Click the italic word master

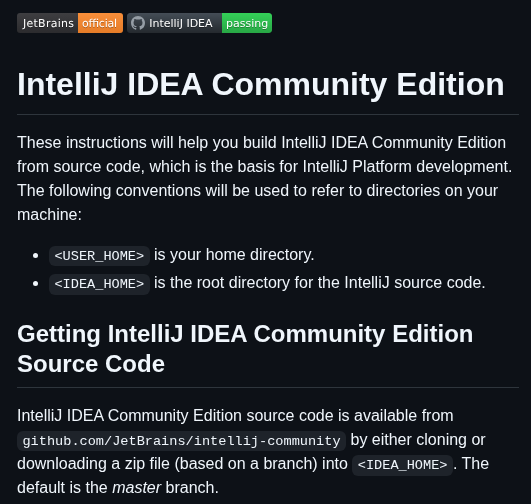(x=136, y=488)
